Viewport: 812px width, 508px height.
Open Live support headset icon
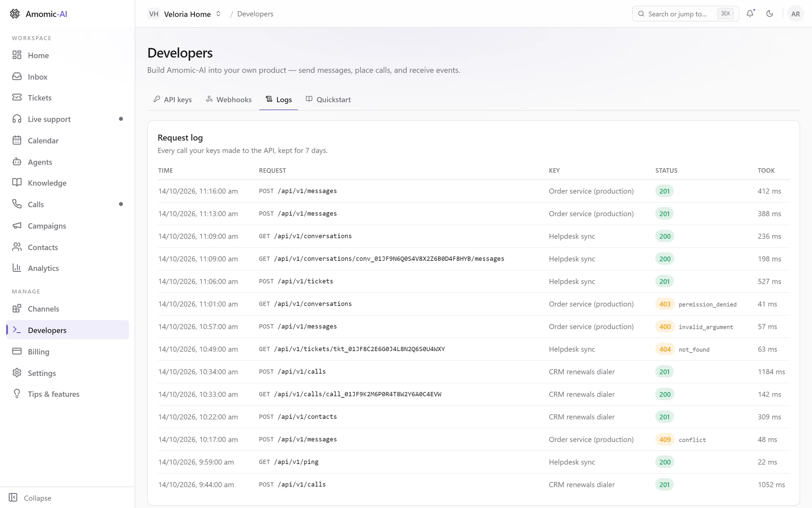17,119
